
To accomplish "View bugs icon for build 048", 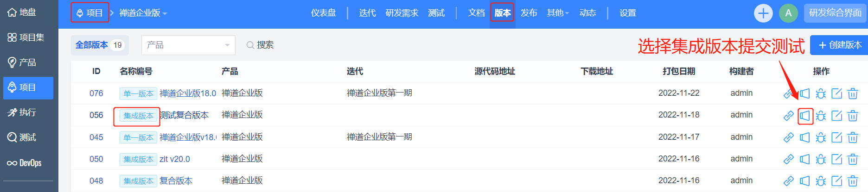I will click(x=821, y=181).
